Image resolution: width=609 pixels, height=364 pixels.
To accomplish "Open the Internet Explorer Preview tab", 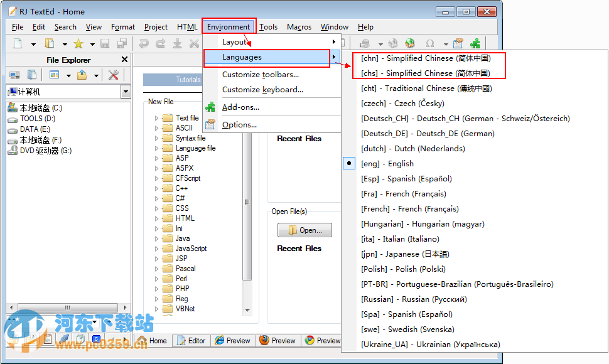I will 233,340.
